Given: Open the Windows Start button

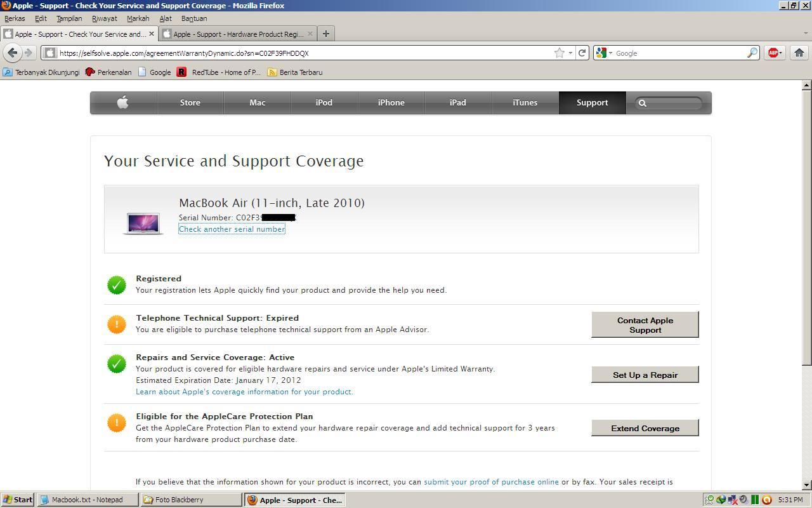Looking at the screenshot, I should (x=18, y=500).
